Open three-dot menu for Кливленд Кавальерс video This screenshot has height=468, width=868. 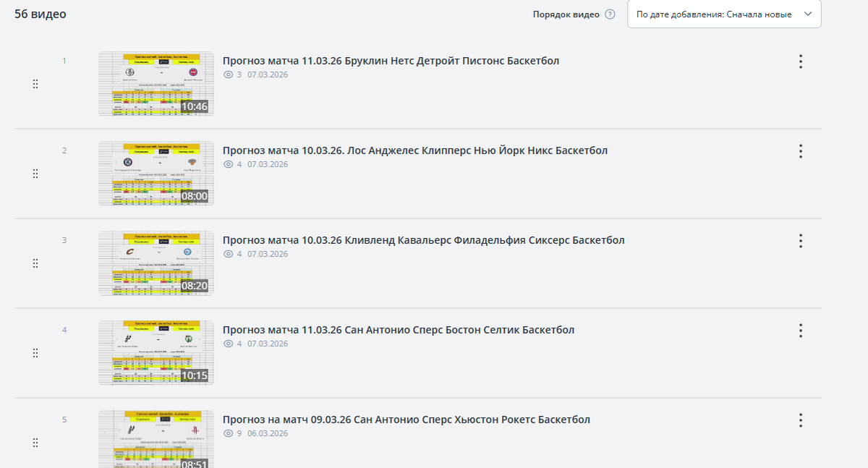[801, 241]
